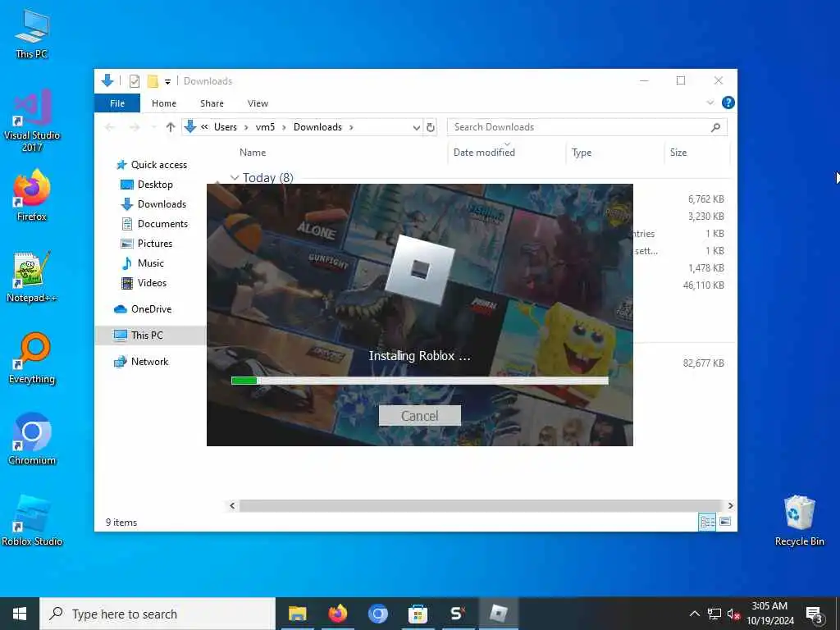Open the notifications action center
The image size is (840, 630).
point(815,614)
